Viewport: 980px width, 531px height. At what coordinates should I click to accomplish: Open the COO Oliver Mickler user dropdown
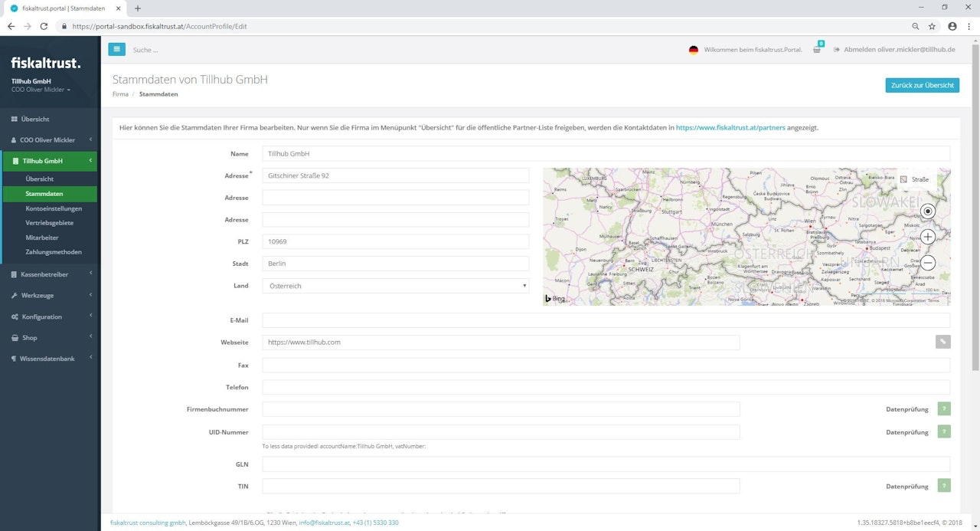(41, 90)
